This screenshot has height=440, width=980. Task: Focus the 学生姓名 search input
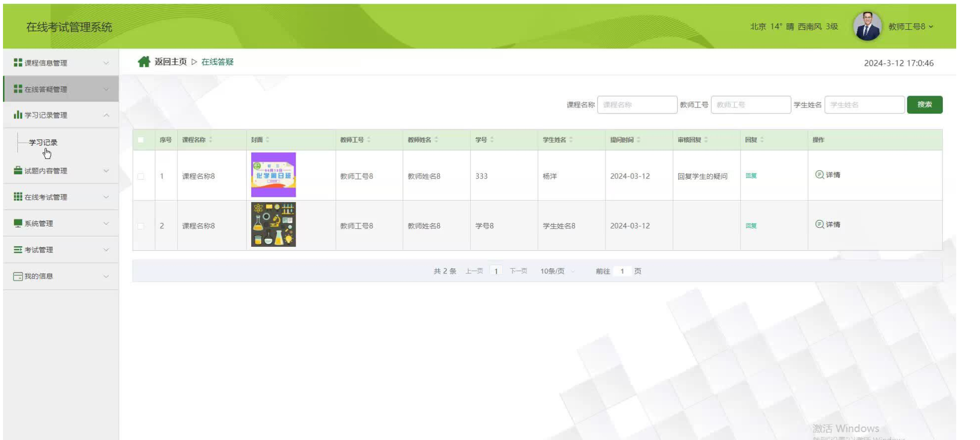click(865, 105)
